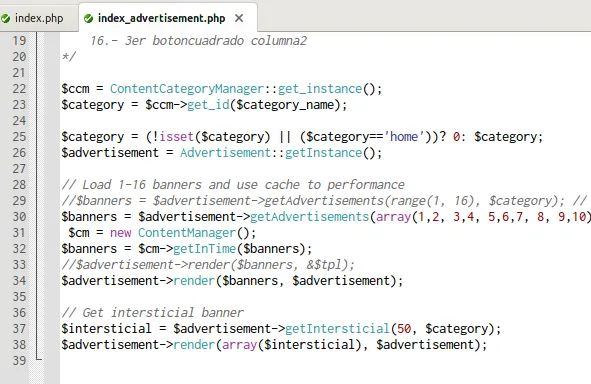Image resolution: width=591 pixels, height=384 pixels.
Task: Select the index_advertisement.php tab
Action: click(161, 18)
